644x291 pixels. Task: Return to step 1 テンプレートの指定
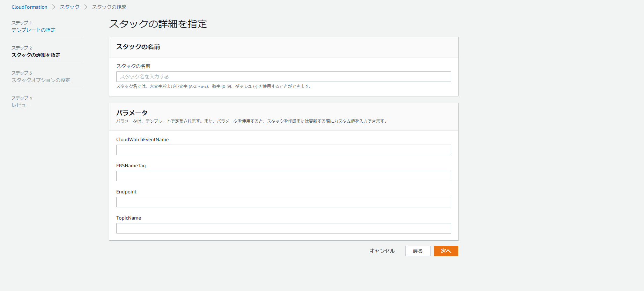coord(34,30)
